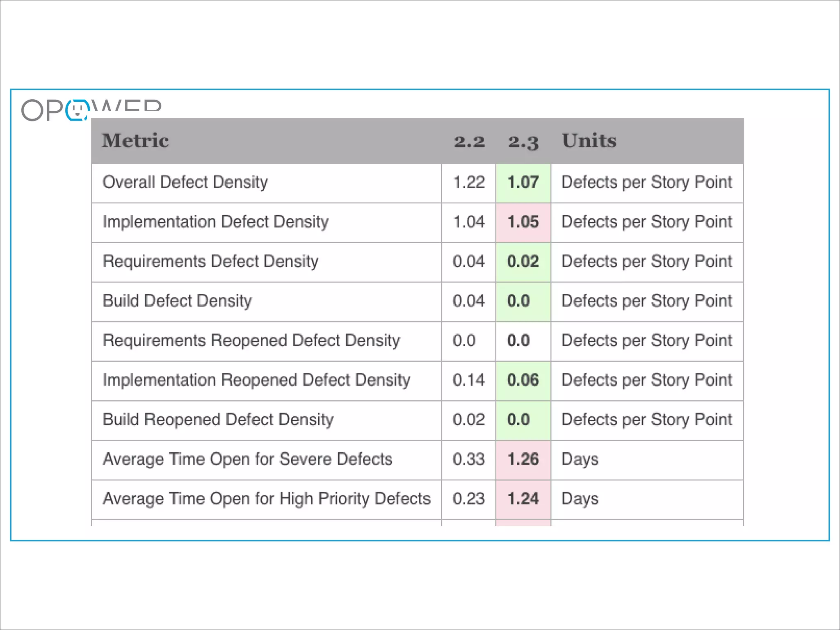
Task: Click Build Reopened Defect Density label
Action: click(x=218, y=420)
